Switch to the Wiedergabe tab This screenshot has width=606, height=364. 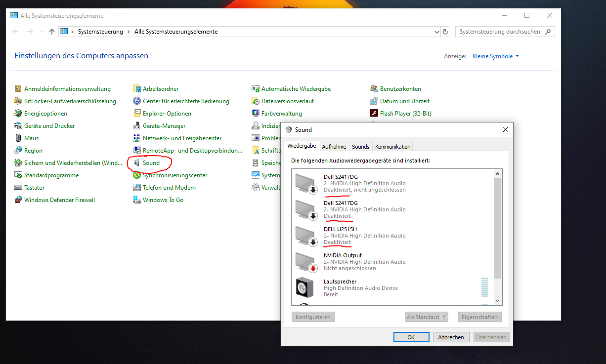[302, 146]
